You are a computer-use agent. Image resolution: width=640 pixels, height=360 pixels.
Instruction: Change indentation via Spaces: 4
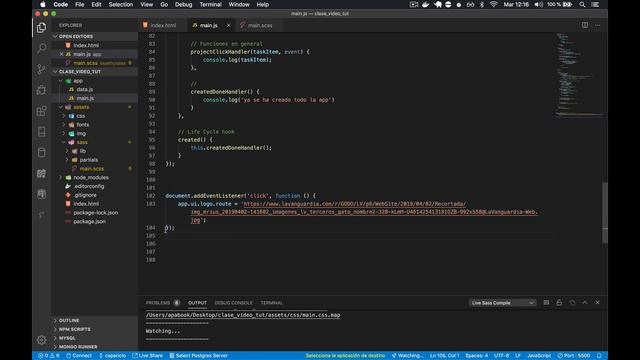[476, 356]
